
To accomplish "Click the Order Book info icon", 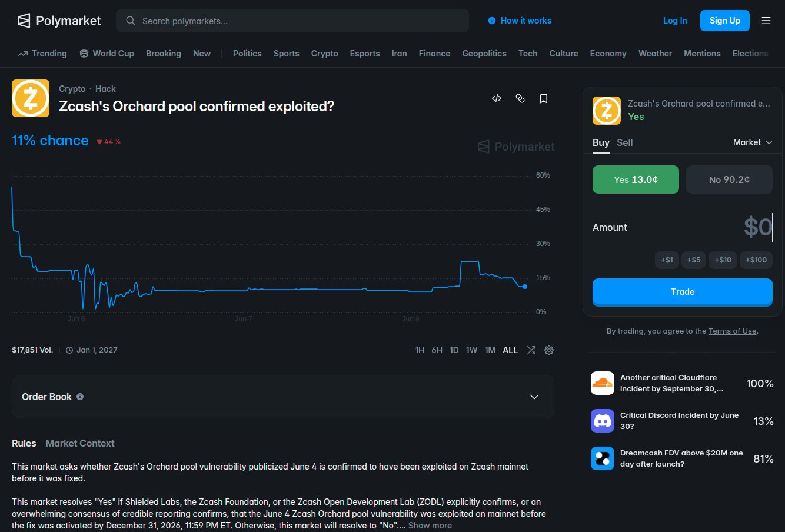I will [80, 397].
